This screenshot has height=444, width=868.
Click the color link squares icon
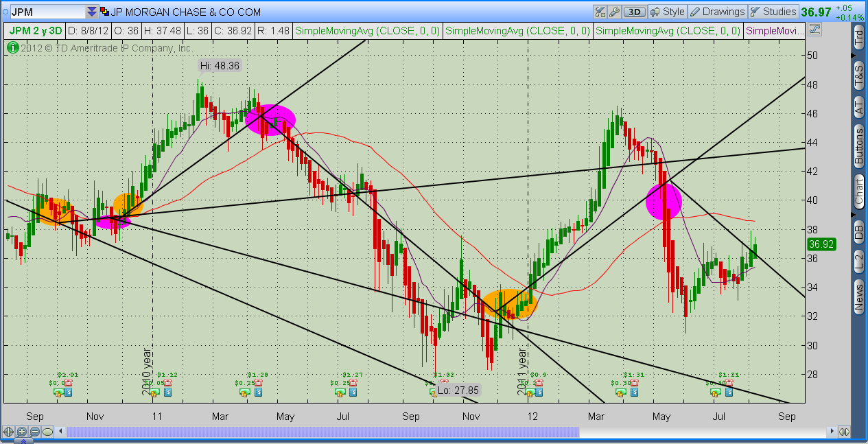104,12
